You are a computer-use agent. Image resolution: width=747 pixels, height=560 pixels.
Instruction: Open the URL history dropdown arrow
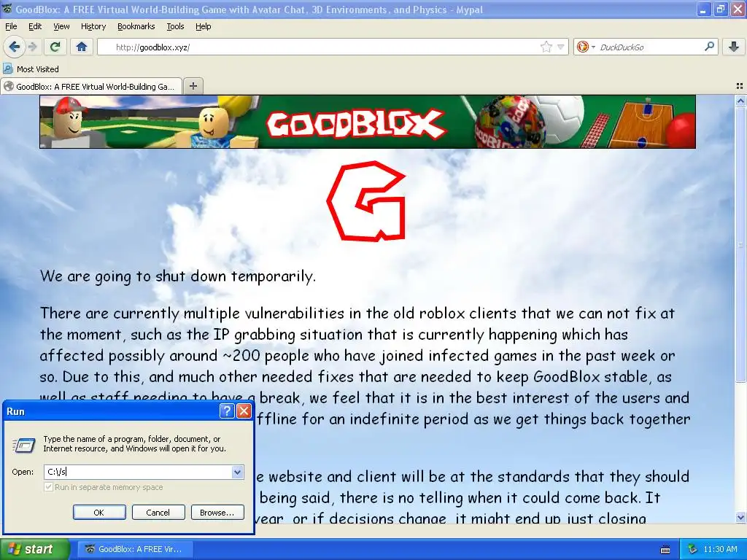[561, 47]
